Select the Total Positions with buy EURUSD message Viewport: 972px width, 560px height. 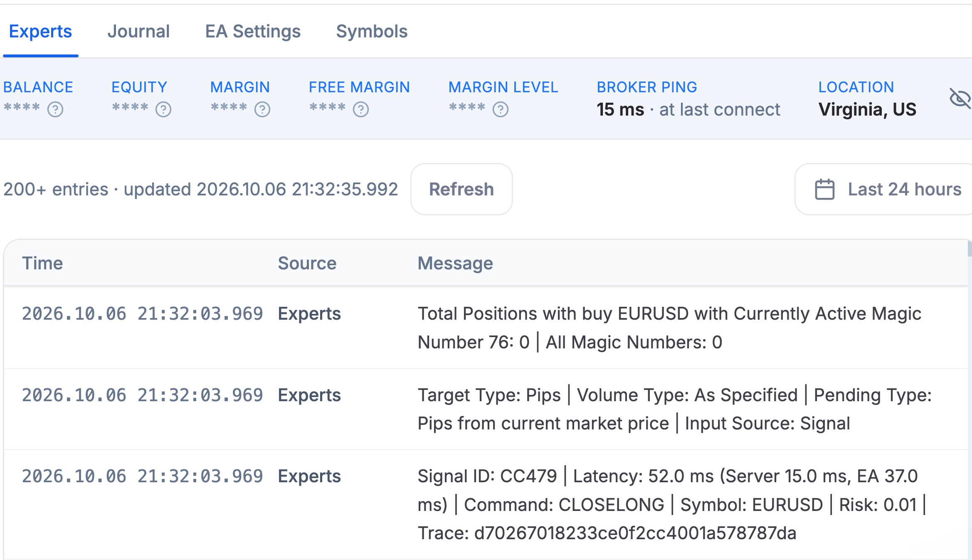tap(669, 328)
